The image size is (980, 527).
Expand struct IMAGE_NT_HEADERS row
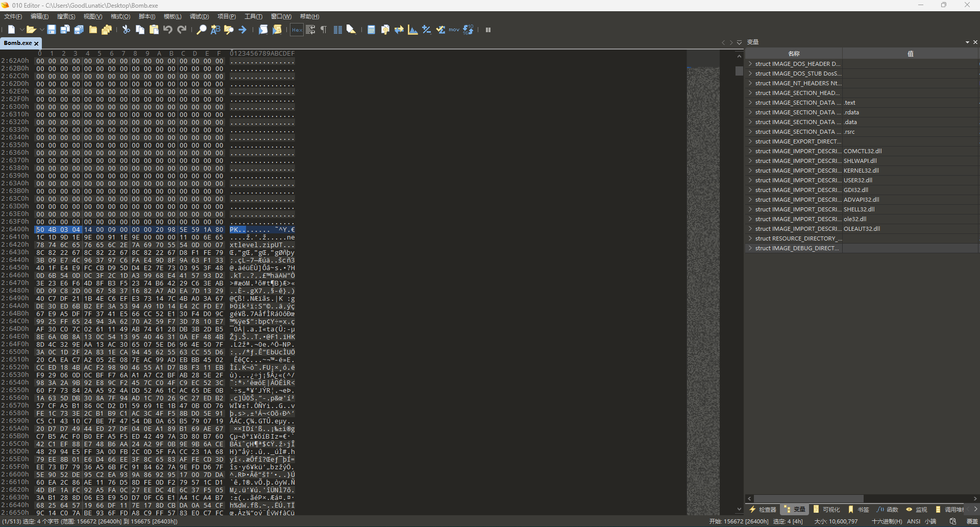(x=750, y=83)
